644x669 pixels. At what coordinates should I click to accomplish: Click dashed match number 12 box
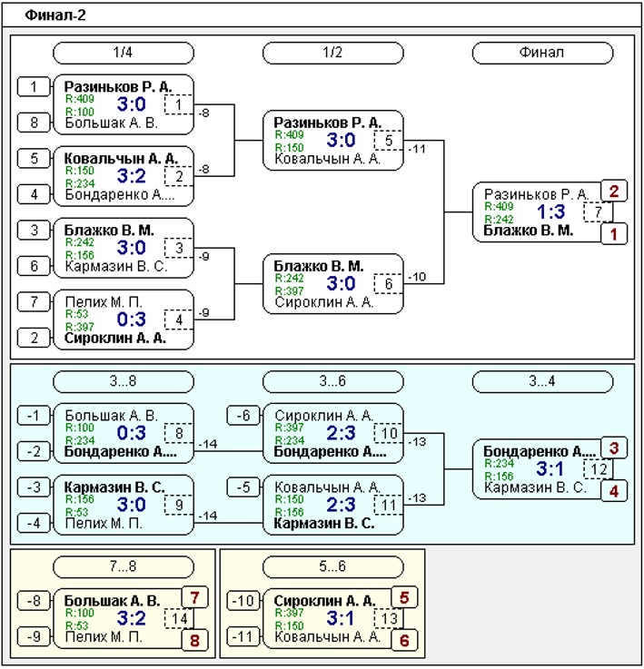click(x=598, y=469)
